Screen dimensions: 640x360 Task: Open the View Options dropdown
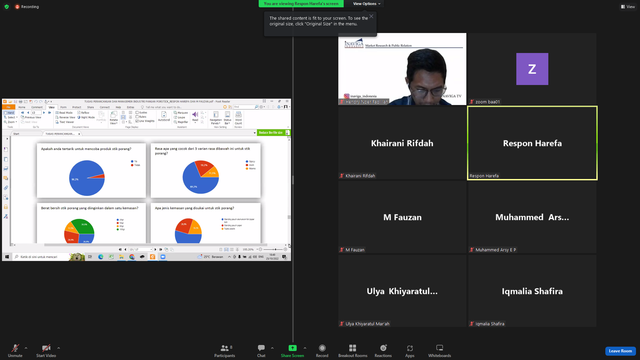(366, 4)
